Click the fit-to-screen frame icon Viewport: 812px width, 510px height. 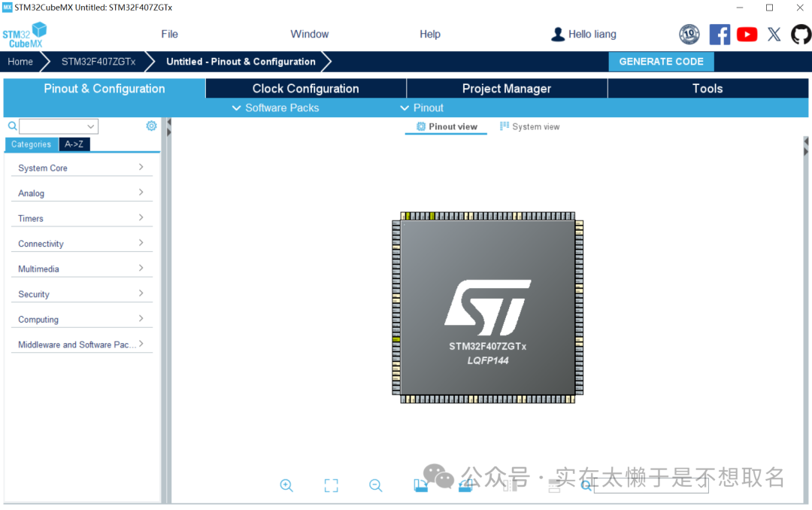coord(331,486)
